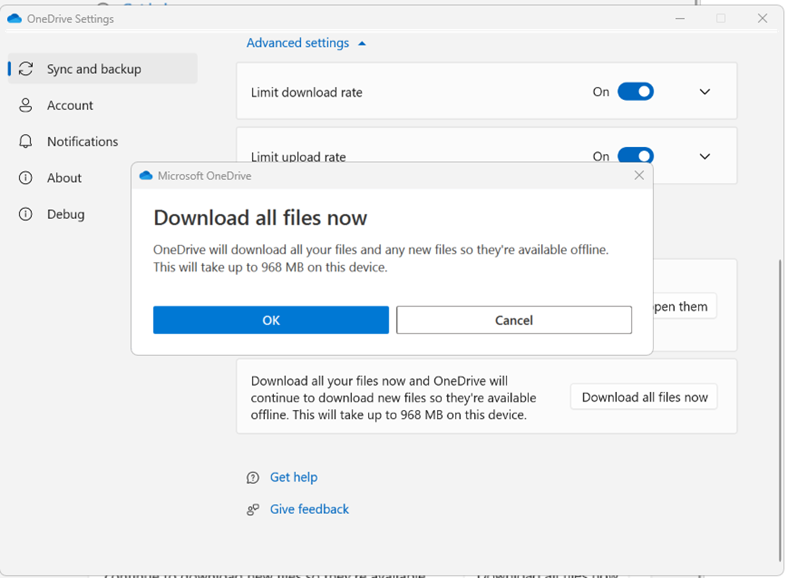
Task: Collapse the Advanced settings section
Action: point(306,43)
